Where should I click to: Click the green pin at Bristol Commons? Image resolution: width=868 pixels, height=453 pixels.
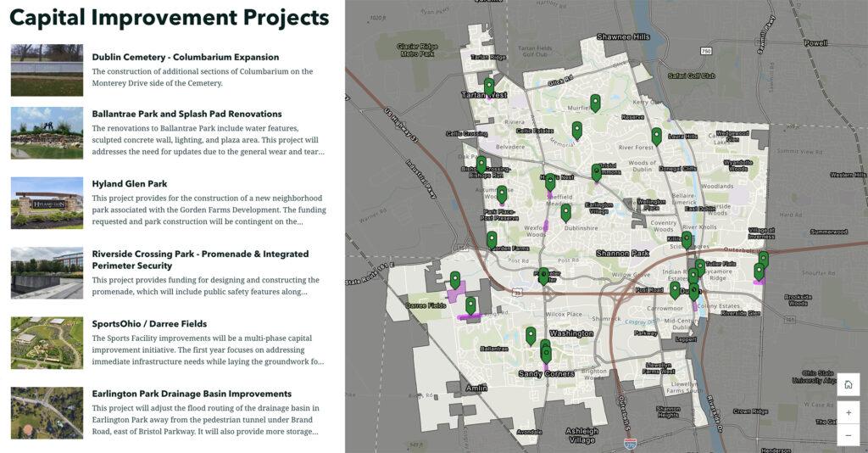(x=596, y=171)
